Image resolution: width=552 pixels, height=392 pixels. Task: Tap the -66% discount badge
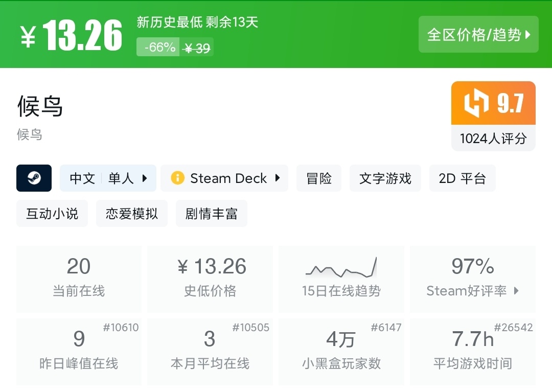click(x=158, y=48)
